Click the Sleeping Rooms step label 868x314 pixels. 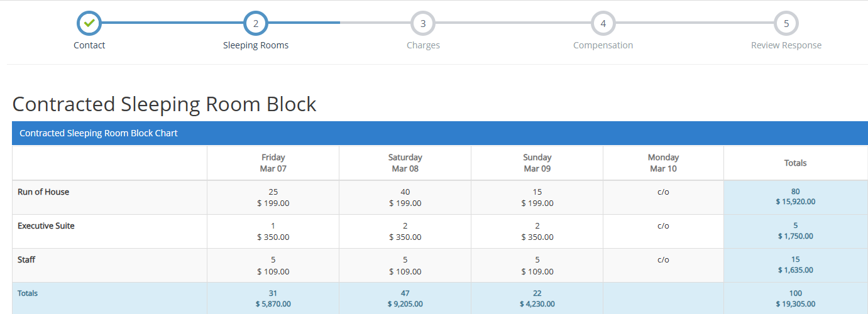256,45
